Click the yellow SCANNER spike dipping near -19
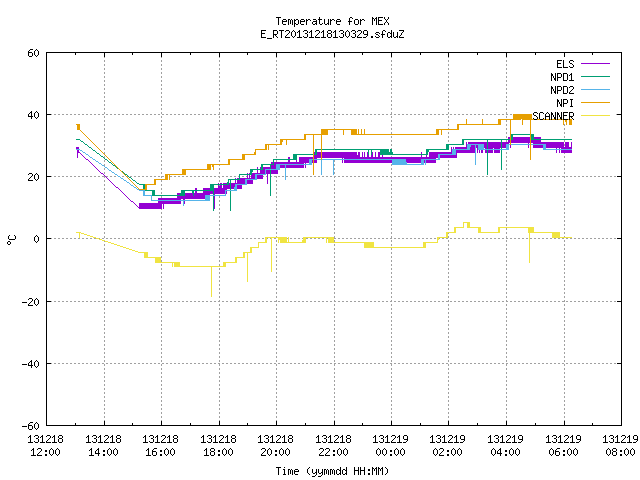Viewport: 640px width, 480px height. pyautogui.click(x=211, y=282)
